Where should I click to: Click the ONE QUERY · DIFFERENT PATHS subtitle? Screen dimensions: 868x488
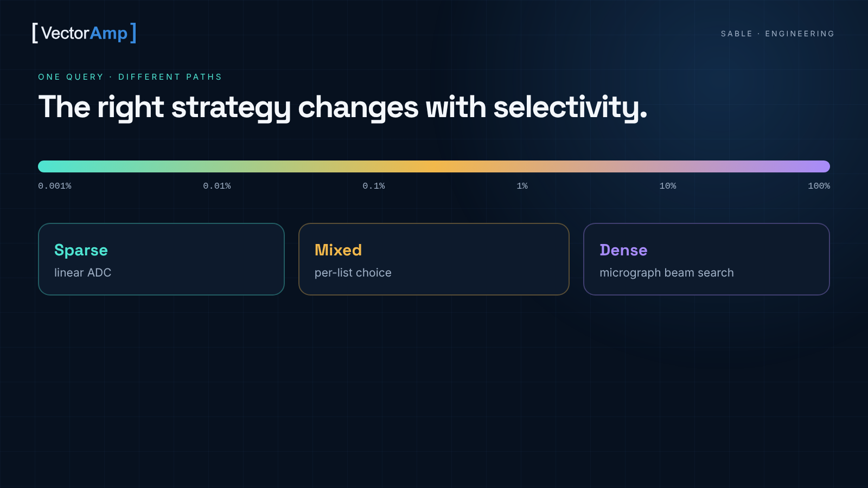coord(130,77)
